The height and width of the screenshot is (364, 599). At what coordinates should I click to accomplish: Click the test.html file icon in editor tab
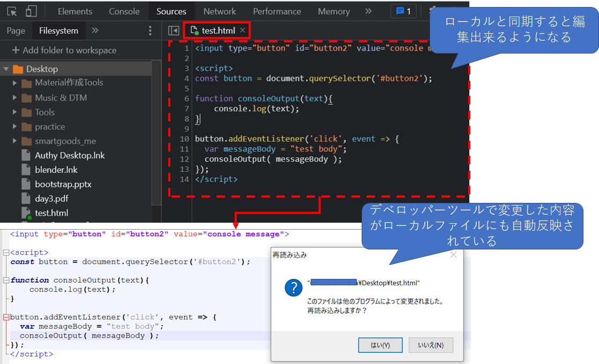coord(194,31)
